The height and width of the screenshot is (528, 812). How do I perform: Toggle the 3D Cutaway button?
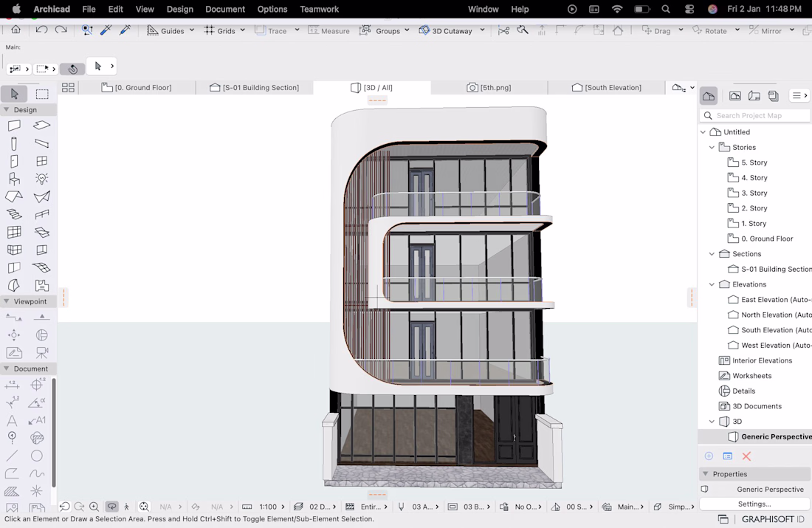446,30
